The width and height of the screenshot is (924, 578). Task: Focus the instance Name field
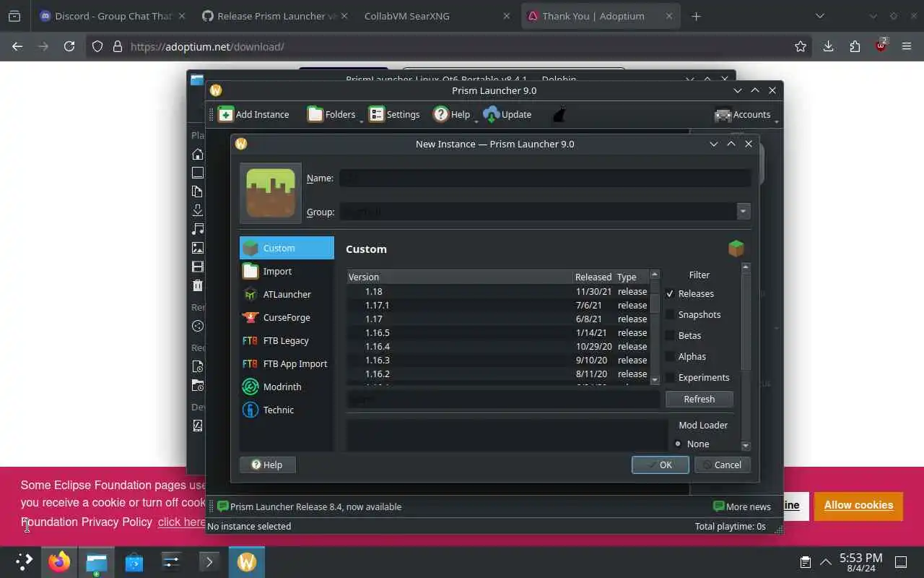pos(545,178)
